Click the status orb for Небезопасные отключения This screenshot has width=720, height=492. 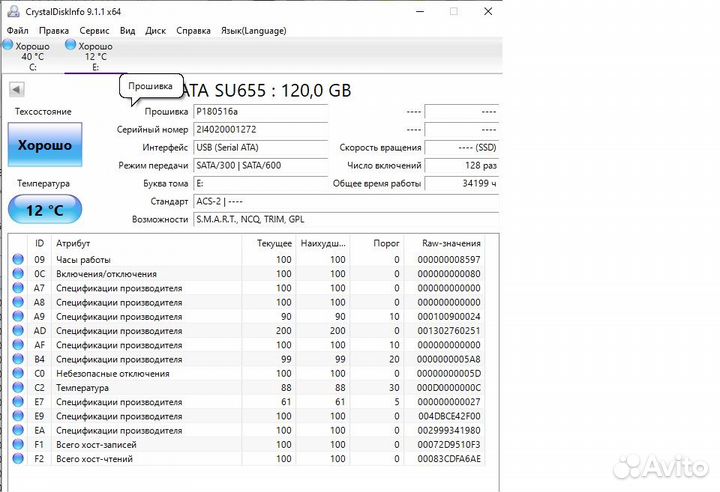[18, 373]
